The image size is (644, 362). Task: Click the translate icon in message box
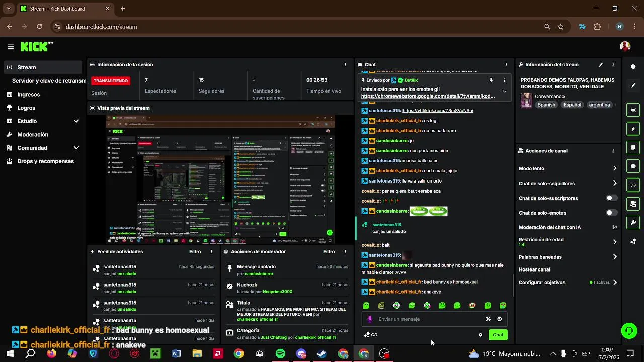coord(488,319)
